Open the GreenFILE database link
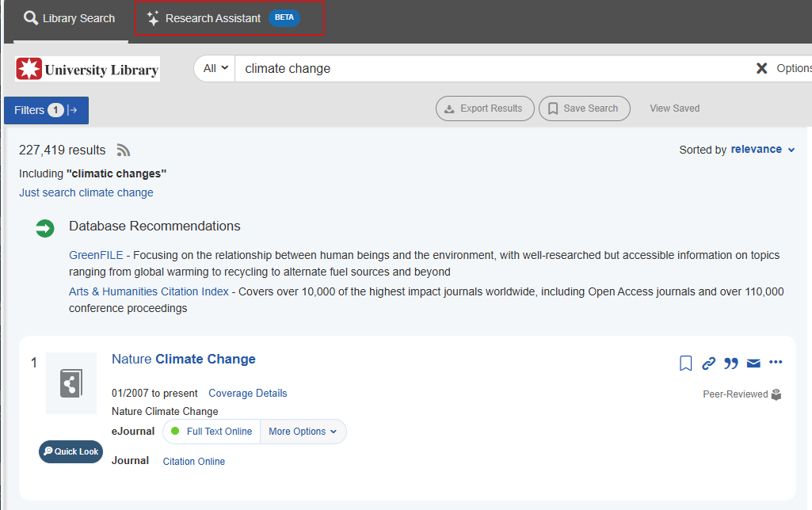The width and height of the screenshot is (812, 510). click(96, 255)
